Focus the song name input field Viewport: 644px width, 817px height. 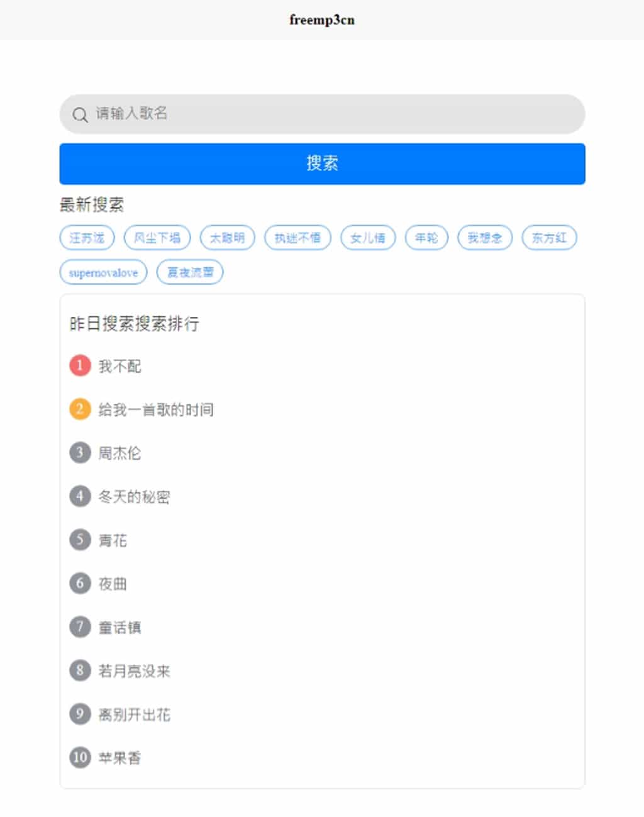pyautogui.click(x=333, y=114)
